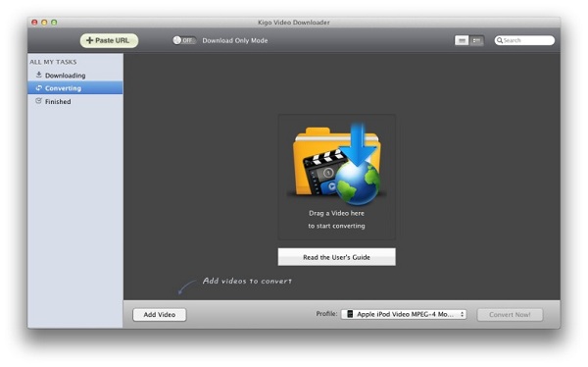Click the video folder drop area
The width and height of the screenshot is (588, 367).
click(x=336, y=177)
